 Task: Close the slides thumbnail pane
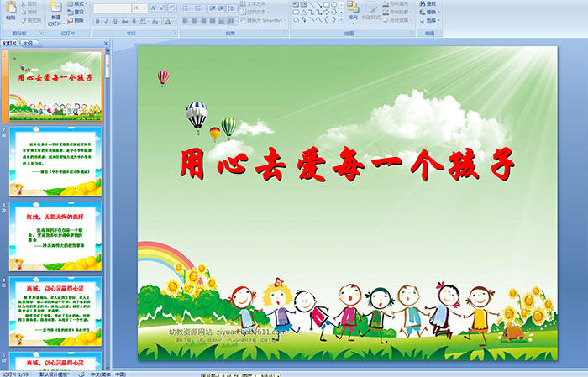tap(106, 44)
